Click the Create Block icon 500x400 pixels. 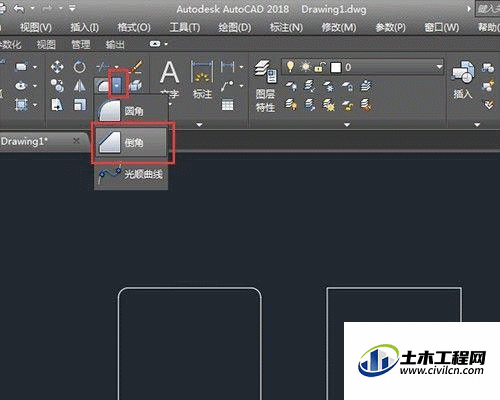489,67
